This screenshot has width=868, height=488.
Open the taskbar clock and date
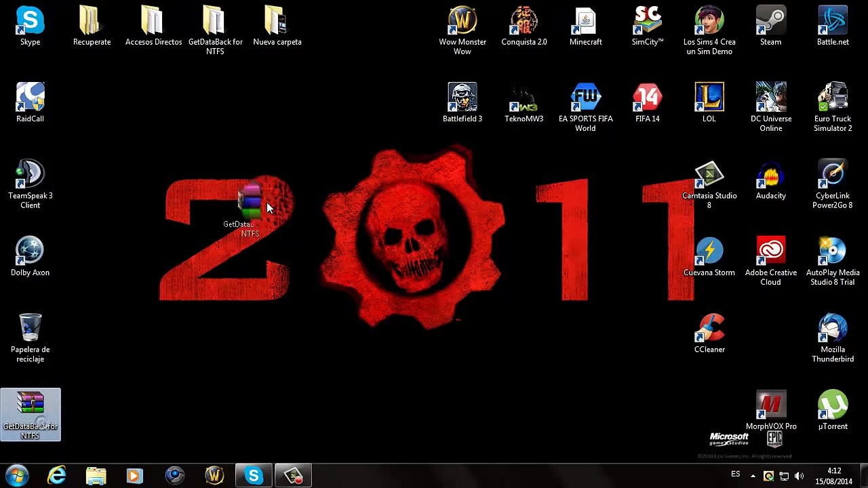click(x=834, y=476)
